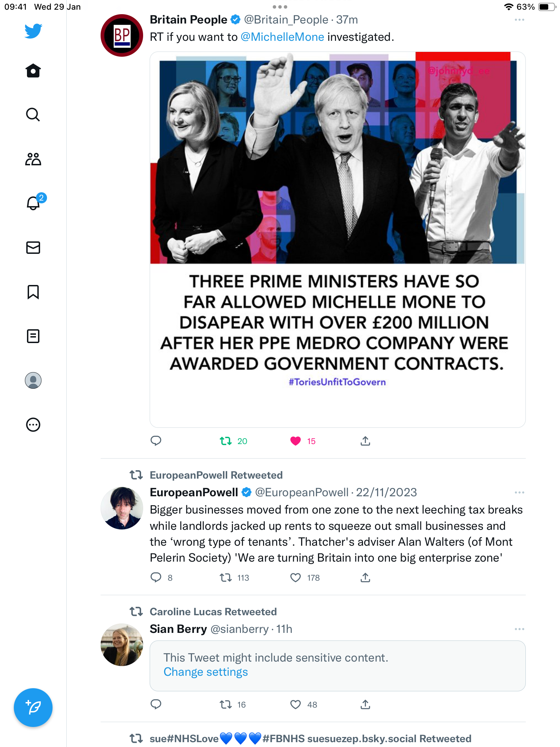Open more options on EuropeanPowell tweet
The height and width of the screenshot is (747, 560).
tap(519, 492)
